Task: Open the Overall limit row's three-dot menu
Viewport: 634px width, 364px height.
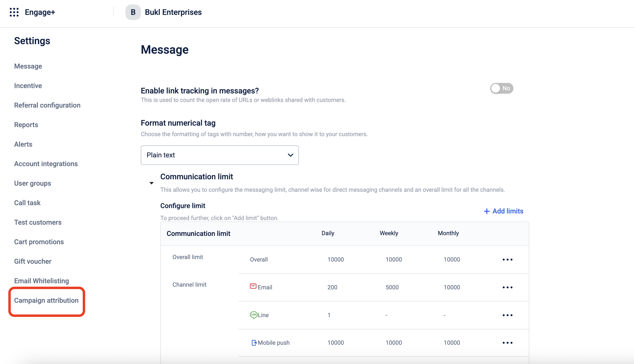Action: (507, 260)
